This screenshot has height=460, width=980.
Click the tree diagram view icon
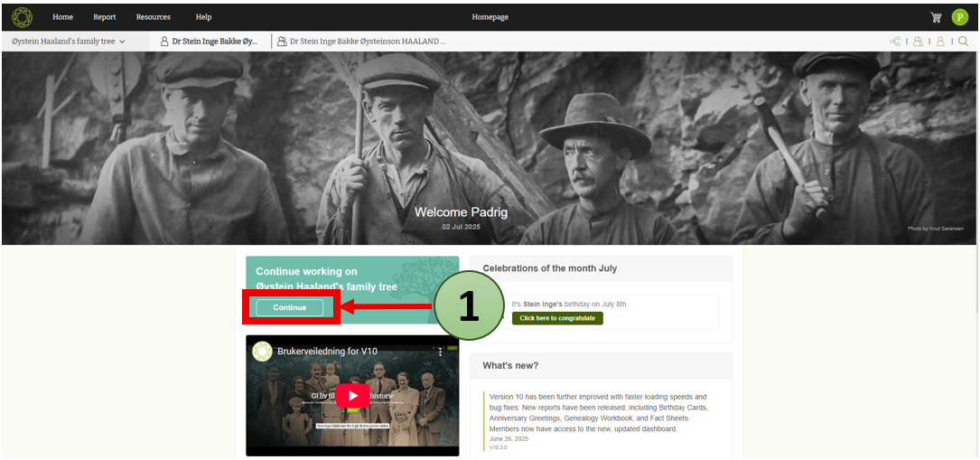point(895,42)
